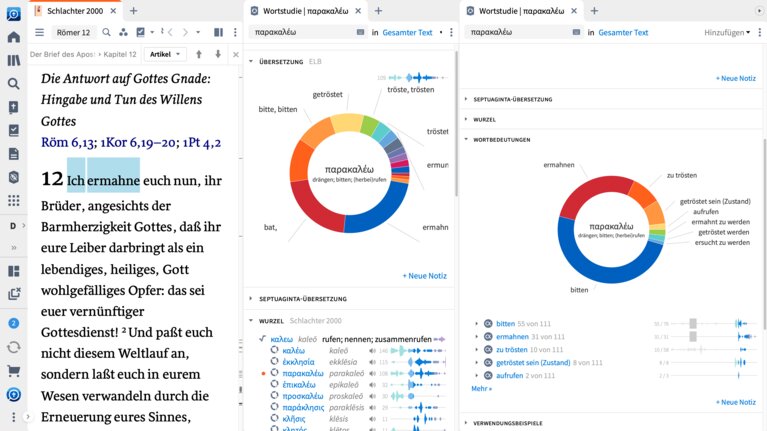Image resolution: width=767 pixels, height=431 pixels.
Task: Expand the Verwendungsbeispiele section
Action: pos(508,423)
